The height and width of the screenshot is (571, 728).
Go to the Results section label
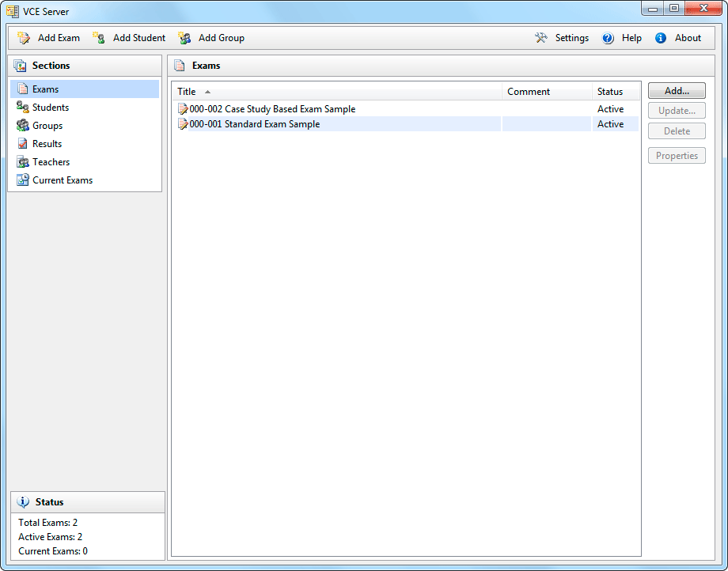pyautogui.click(x=47, y=144)
